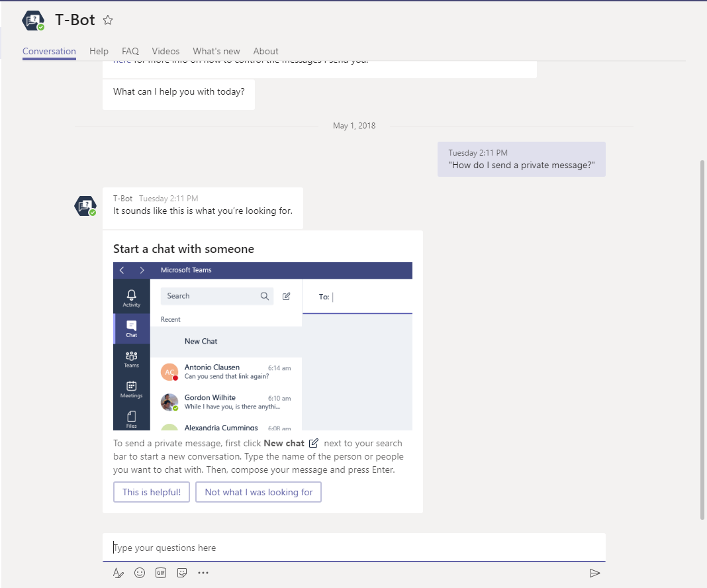Image resolution: width=707 pixels, height=588 pixels.
Task: Select 'How do I send a private message?' message
Action: coord(521,159)
